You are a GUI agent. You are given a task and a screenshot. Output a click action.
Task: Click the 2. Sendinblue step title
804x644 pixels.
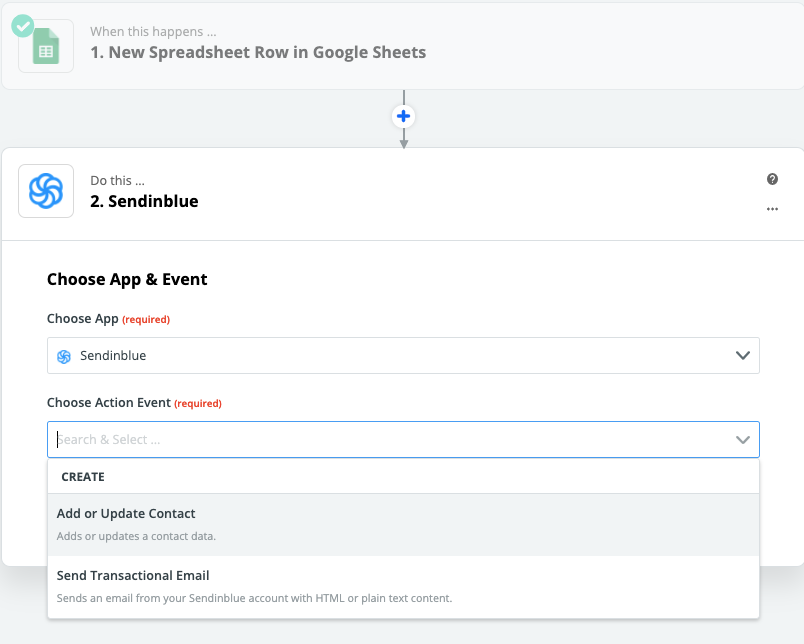(144, 201)
